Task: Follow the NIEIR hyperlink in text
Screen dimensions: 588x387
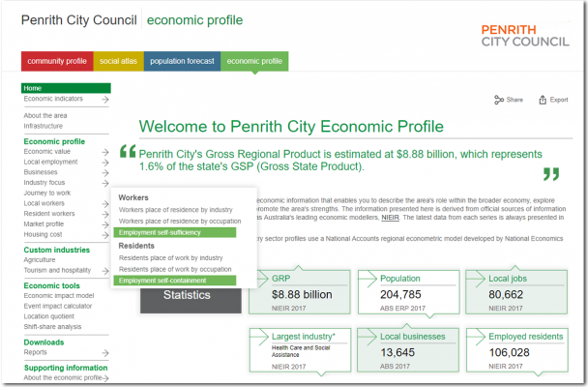Action: pyautogui.click(x=390, y=218)
